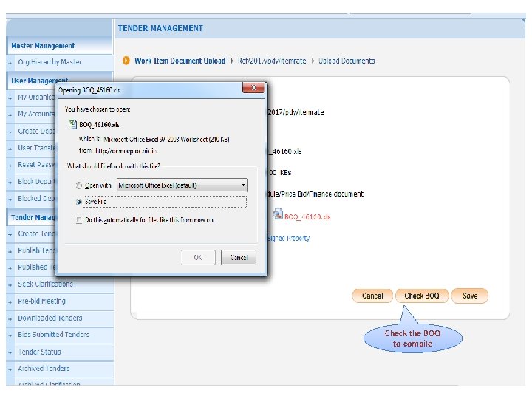
Task: Expand the plus beside Bids Submitted Tenders
Action: (x=10, y=335)
